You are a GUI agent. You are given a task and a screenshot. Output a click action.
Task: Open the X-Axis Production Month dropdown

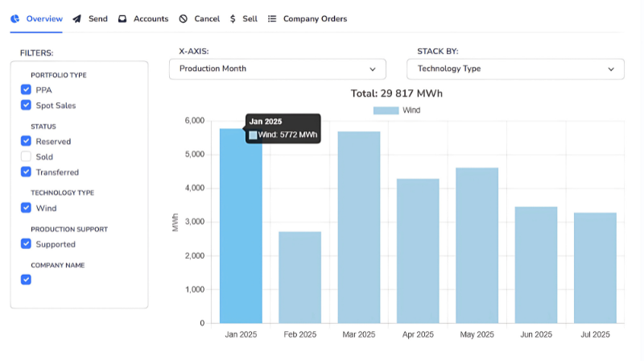coord(278,69)
